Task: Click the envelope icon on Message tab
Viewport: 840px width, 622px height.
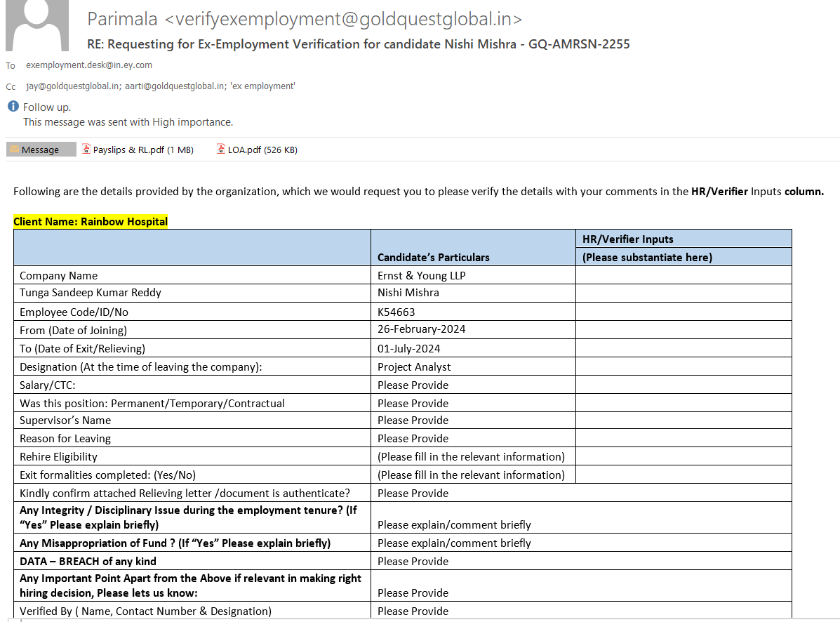Action: tap(14, 150)
